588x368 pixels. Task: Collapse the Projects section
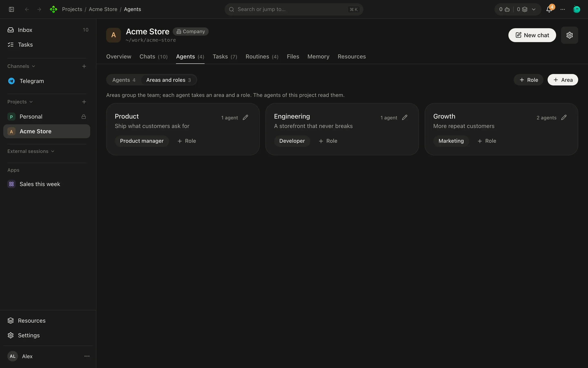pyautogui.click(x=20, y=102)
